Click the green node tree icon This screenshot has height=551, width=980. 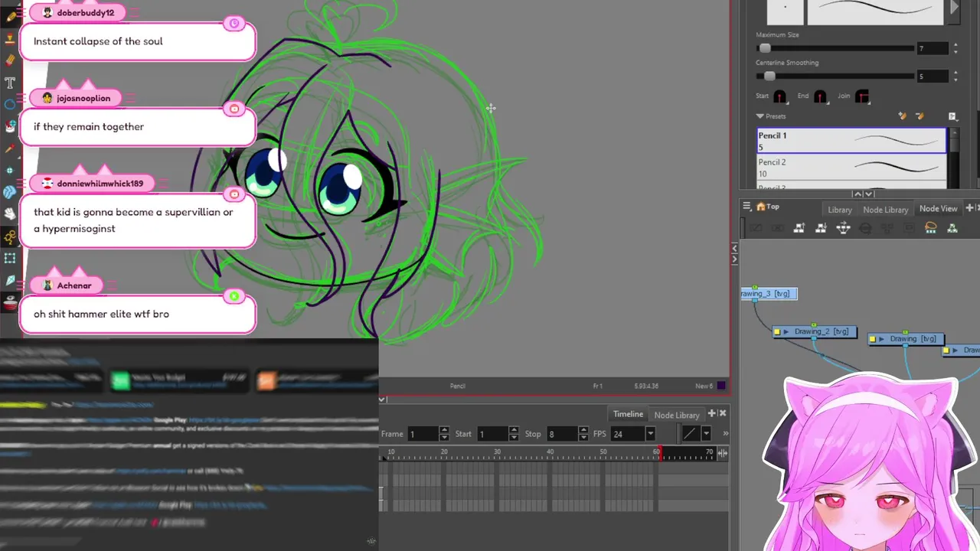click(x=952, y=228)
